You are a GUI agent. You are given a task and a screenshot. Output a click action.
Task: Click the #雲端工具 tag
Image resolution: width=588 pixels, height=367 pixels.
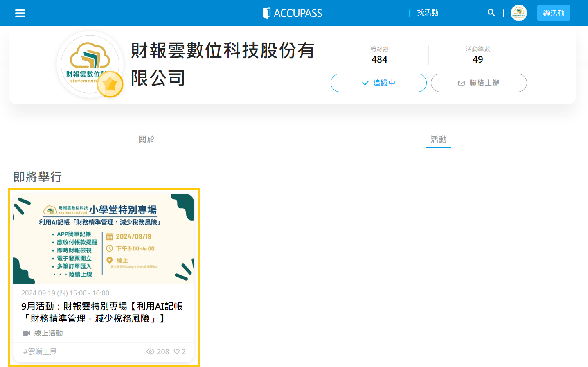(x=40, y=351)
